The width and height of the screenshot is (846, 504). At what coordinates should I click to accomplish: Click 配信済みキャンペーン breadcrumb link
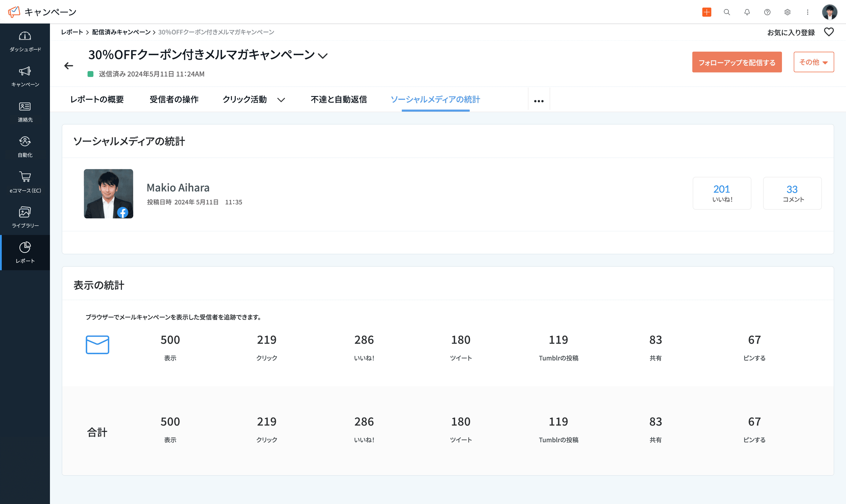click(121, 32)
